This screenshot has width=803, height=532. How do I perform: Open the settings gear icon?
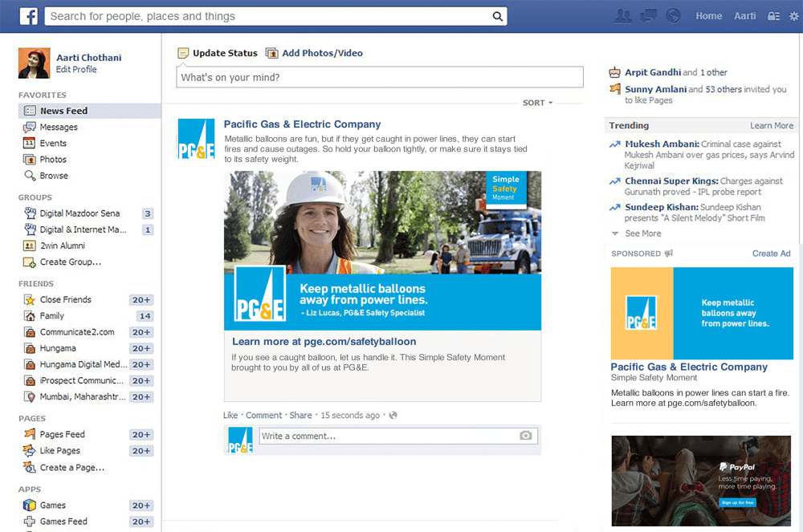(793, 14)
